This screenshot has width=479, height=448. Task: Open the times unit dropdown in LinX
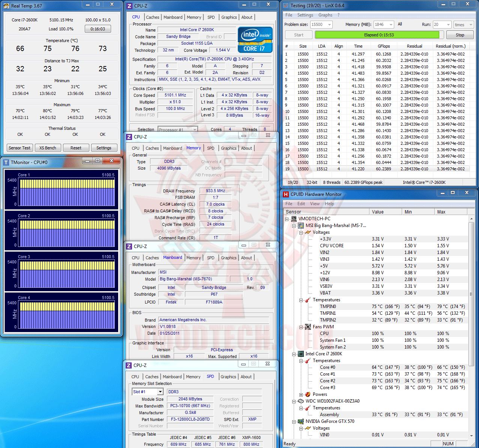(471, 24)
